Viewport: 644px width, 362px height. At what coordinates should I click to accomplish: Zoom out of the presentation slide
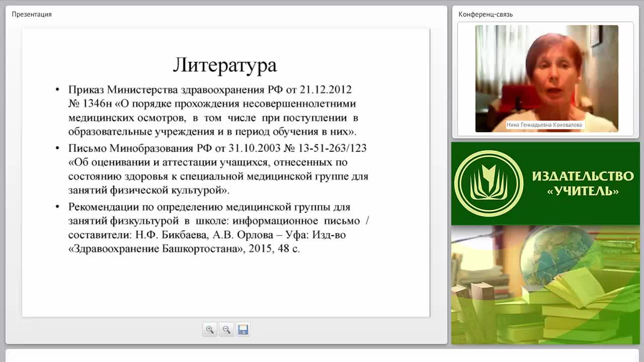[226, 330]
